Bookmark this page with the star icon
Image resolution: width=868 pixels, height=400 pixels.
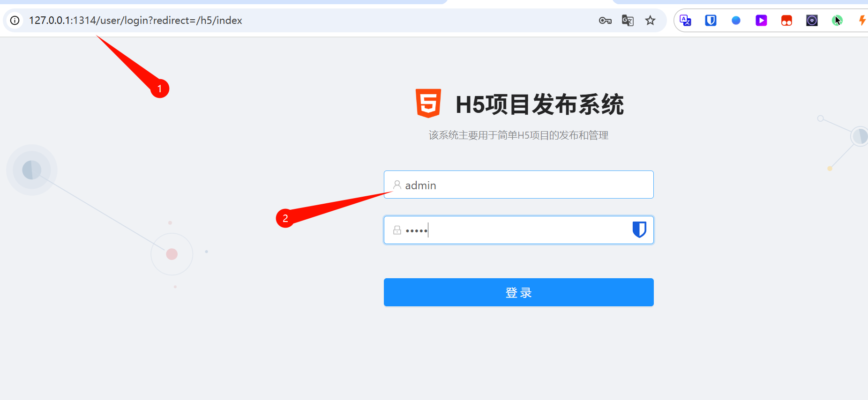coord(650,21)
